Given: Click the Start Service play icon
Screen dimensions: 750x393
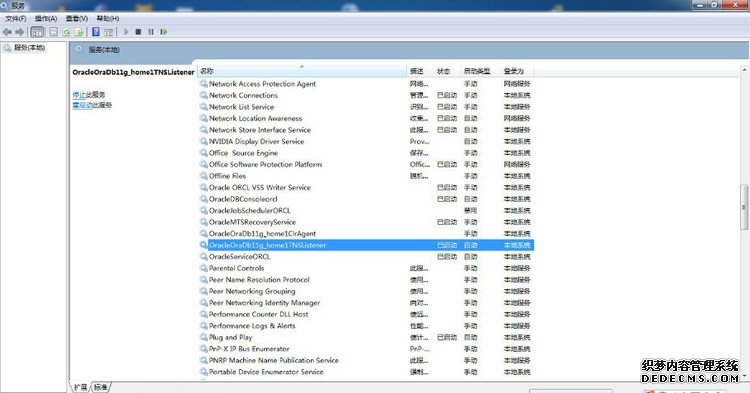Looking at the screenshot, I should pyautogui.click(x=126, y=32).
